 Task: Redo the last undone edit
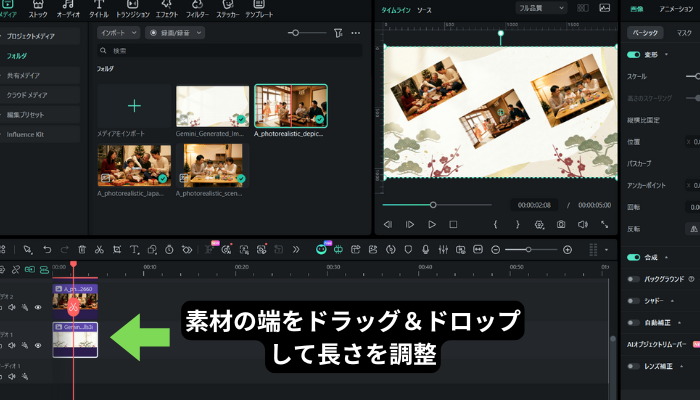(x=64, y=250)
